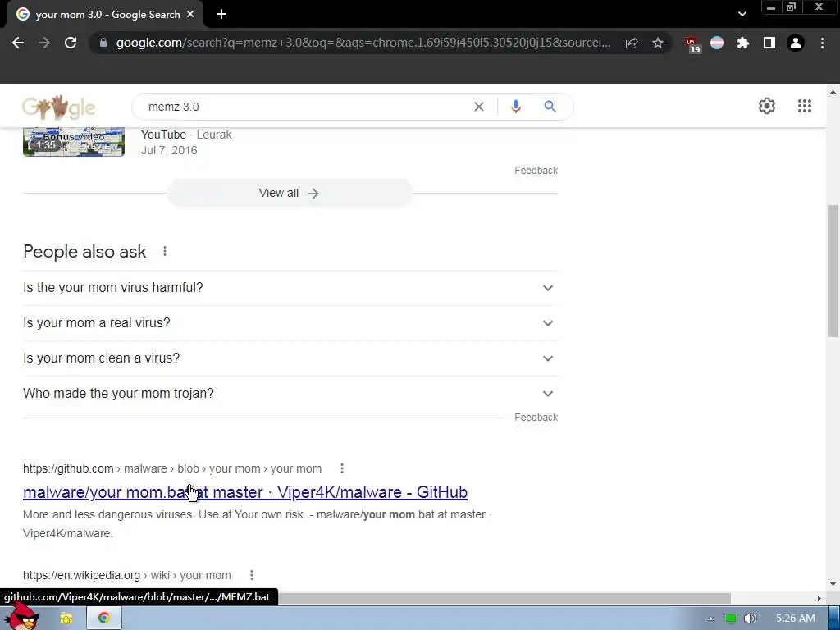Image resolution: width=840 pixels, height=630 pixels.
Task: Click the github.com result breadcrumb URL
Action: pos(172,468)
